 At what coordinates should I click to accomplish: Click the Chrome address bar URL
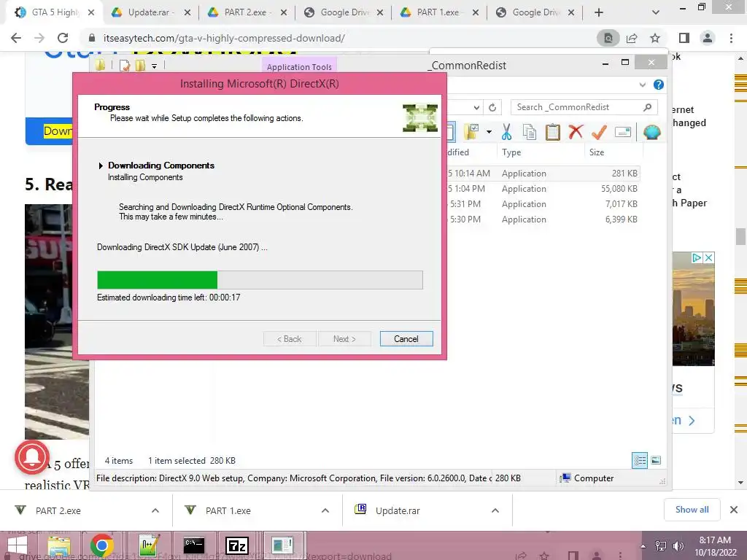point(224,38)
